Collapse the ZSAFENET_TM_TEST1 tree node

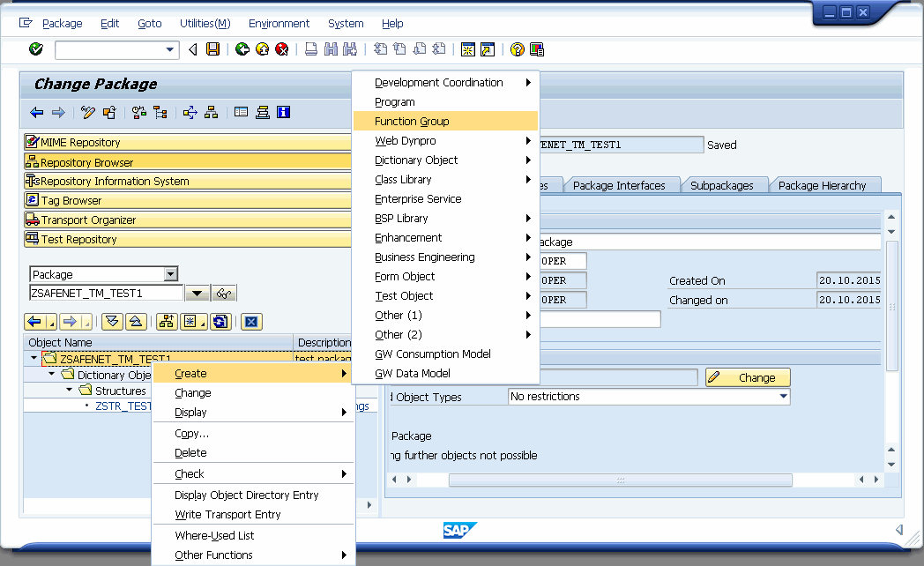34,358
